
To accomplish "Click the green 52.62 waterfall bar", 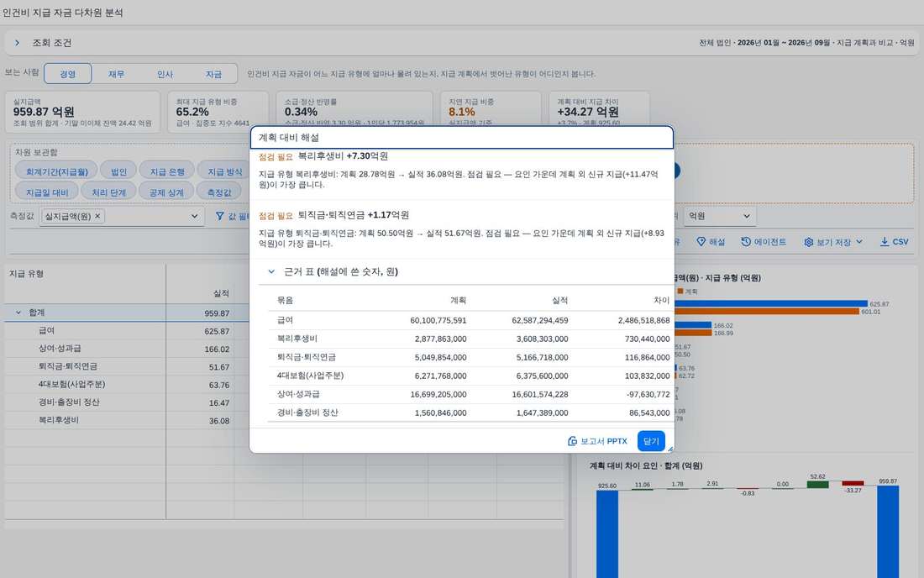I will coord(817,484).
